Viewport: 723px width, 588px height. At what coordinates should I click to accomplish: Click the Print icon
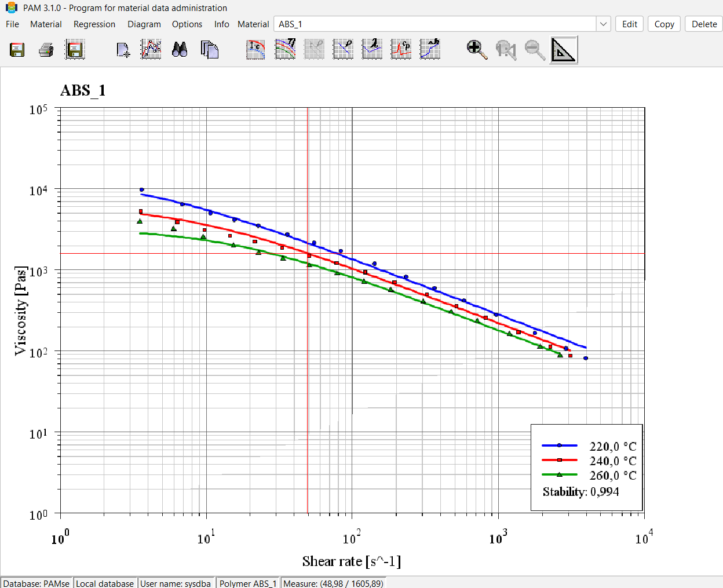pos(46,50)
